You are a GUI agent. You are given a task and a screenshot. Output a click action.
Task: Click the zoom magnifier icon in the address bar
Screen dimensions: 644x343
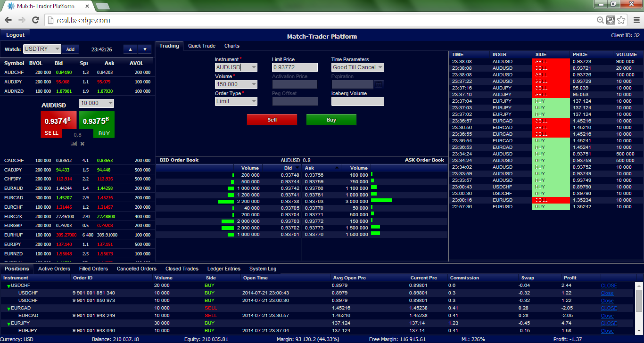600,20
